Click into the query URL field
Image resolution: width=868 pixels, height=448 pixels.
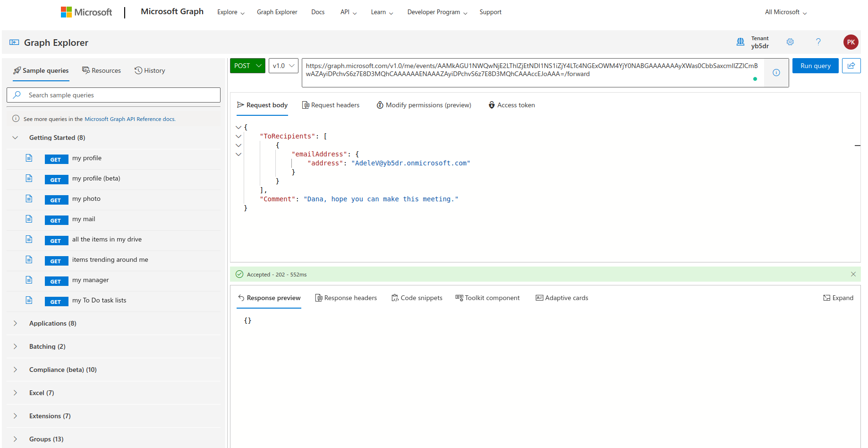(532, 73)
